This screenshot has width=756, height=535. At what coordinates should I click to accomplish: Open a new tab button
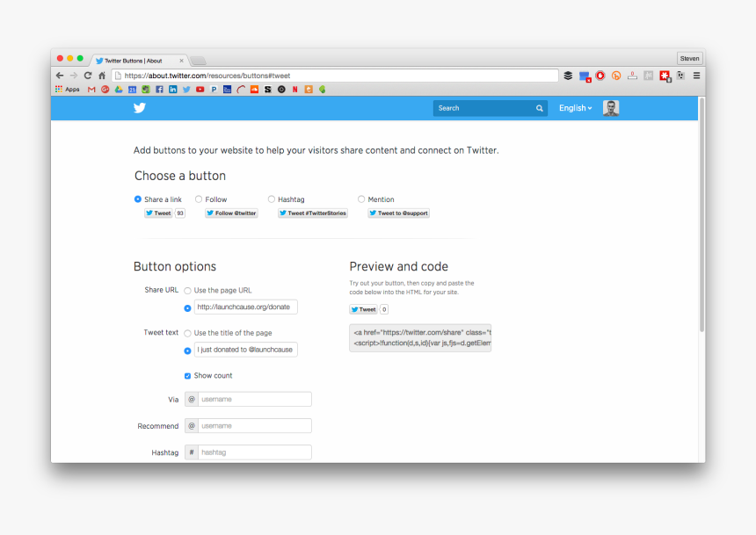click(198, 61)
